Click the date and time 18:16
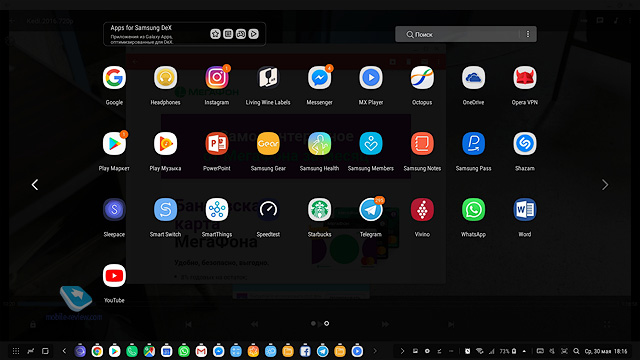Image resolution: width=640 pixels, height=360 pixels. 606,351
